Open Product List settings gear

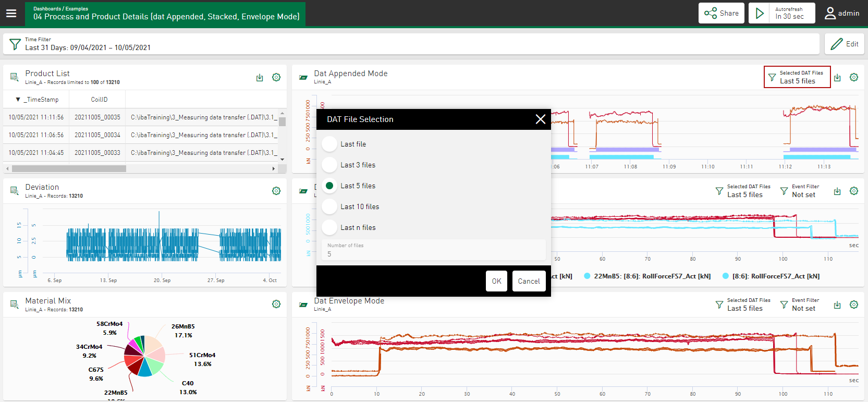[x=276, y=78]
